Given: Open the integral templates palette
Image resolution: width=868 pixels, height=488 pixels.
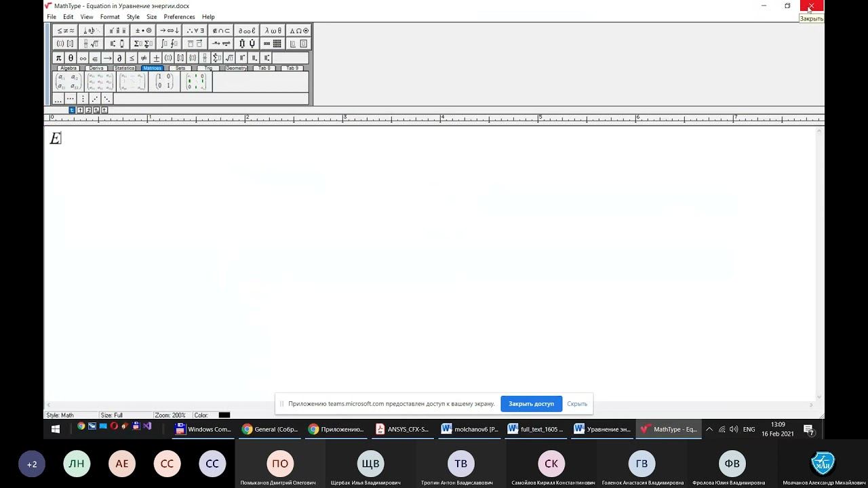Looking at the screenshot, I should (x=169, y=43).
